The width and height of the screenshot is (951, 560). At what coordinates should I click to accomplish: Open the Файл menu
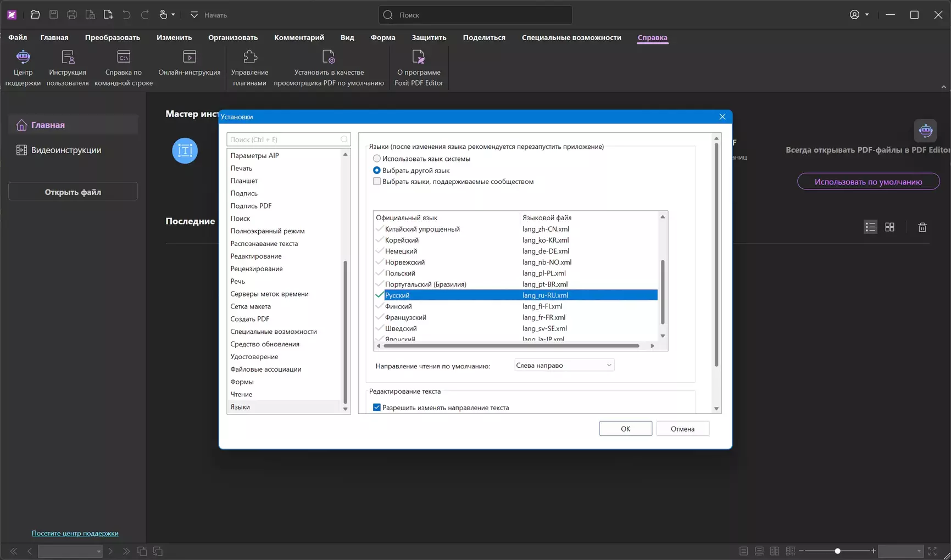[x=18, y=37]
